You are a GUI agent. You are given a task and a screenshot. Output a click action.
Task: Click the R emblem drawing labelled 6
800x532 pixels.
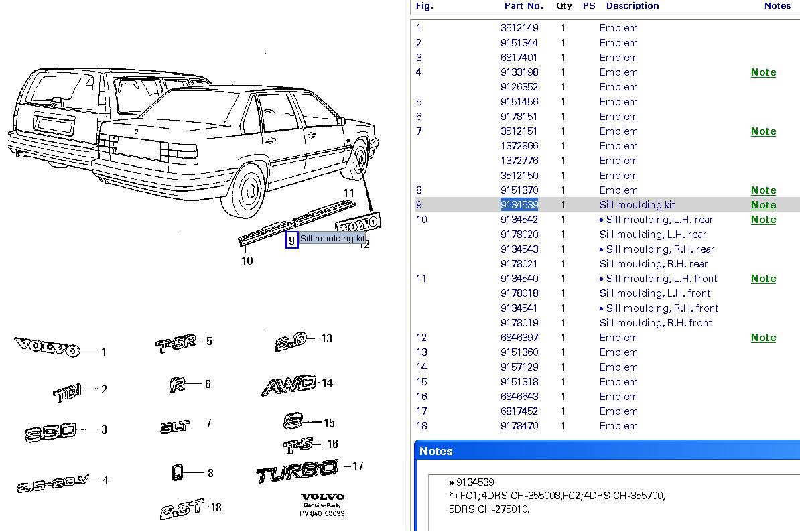177,385
